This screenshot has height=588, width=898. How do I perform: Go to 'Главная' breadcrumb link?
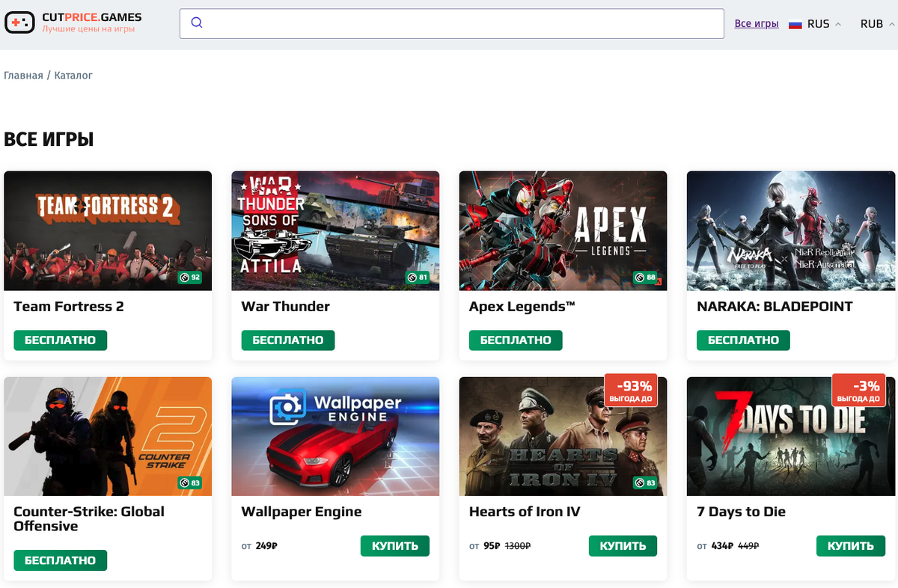click(x=23, y=76)
